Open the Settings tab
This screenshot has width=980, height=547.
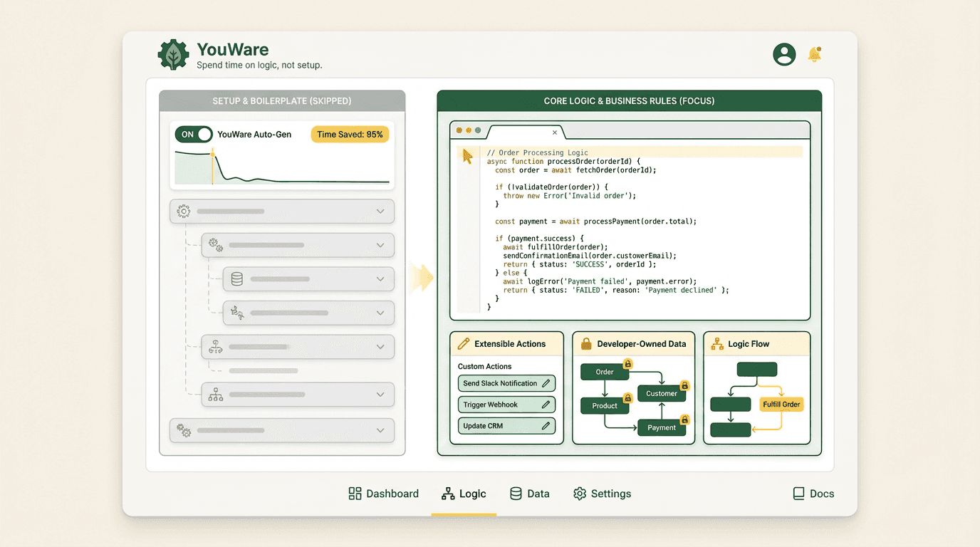(603, 494)
